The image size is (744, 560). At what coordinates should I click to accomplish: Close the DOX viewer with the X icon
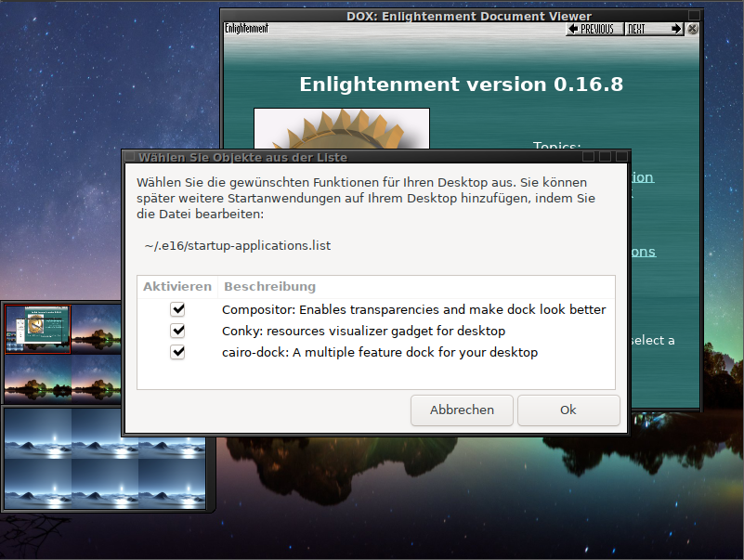click(693, 30)
